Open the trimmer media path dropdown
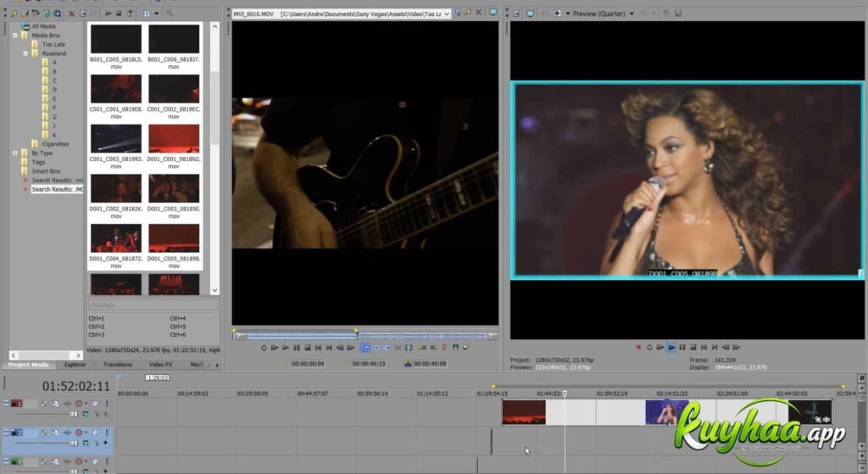The width and height of the screenshot is (868, 474). click(x=447, y=14)
